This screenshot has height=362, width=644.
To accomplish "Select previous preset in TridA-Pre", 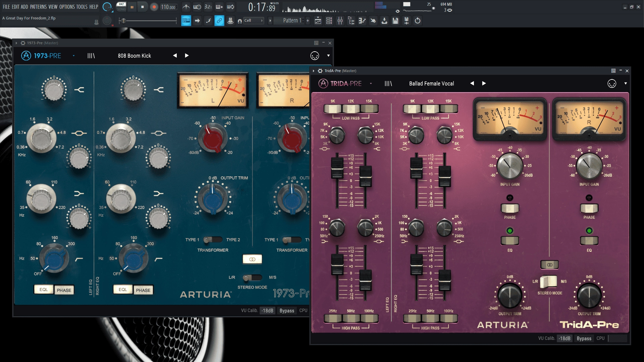I will point(472,83).
